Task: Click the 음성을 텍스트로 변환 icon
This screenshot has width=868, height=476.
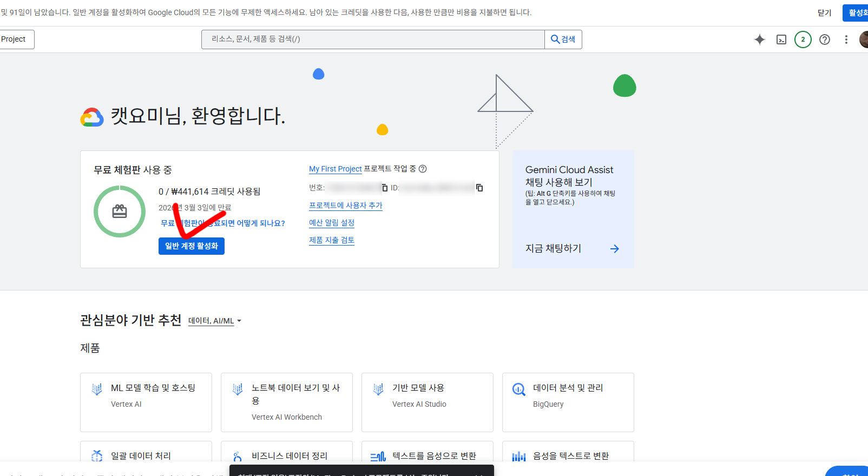Action: point(519,457)
